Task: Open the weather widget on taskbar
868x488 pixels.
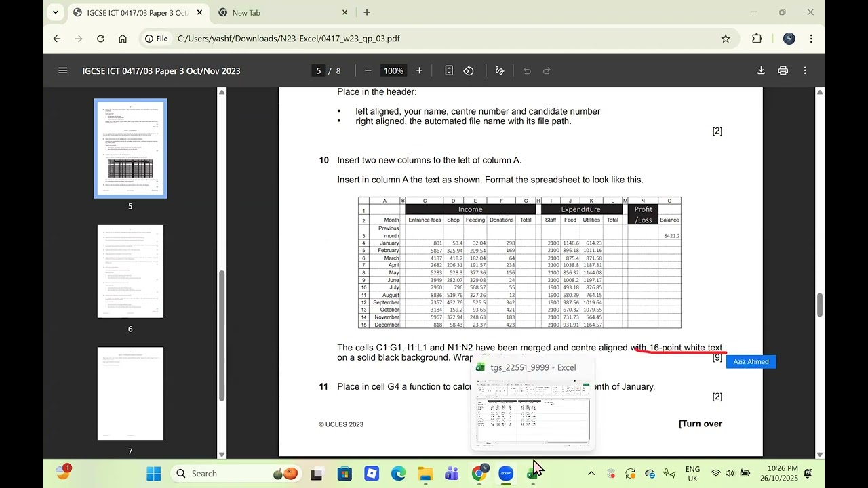Action: [63, 472]
